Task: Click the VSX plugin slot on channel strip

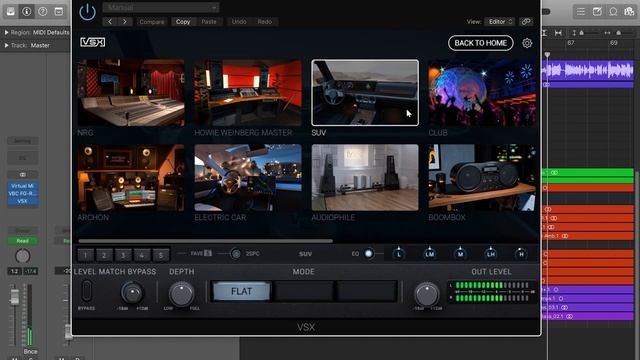Action: coord(22,201)
